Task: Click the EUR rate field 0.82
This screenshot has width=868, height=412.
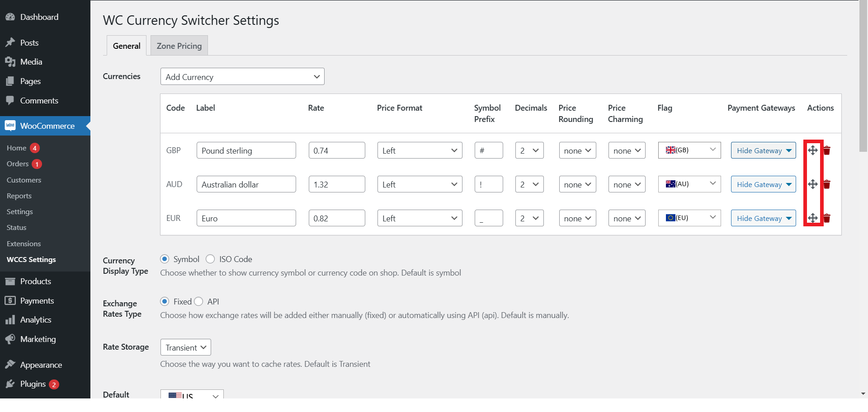Action: (337, 218)
